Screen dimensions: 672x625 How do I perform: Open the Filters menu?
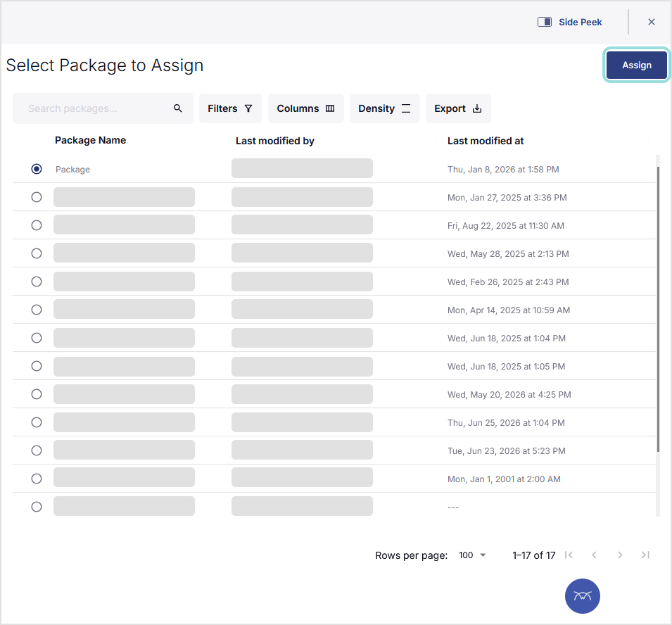(231, 108)
